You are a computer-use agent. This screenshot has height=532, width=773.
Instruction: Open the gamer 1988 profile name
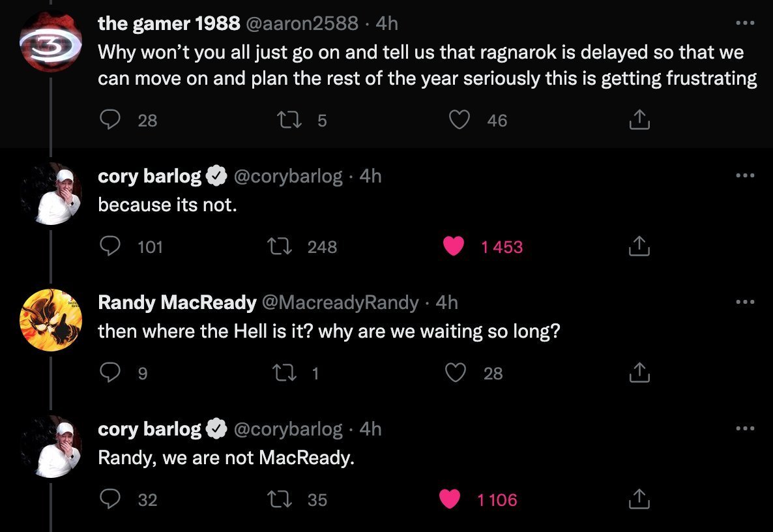click(169, 23)
